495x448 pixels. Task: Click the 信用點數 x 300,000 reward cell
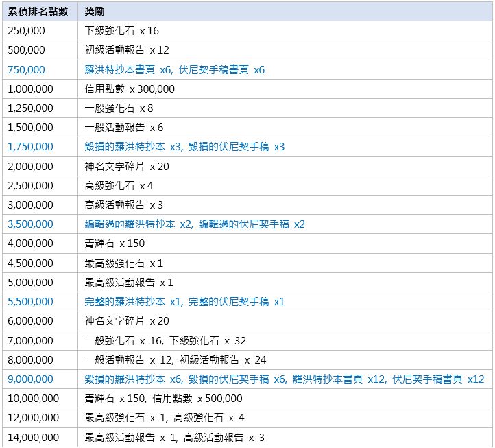coord(285,89)
